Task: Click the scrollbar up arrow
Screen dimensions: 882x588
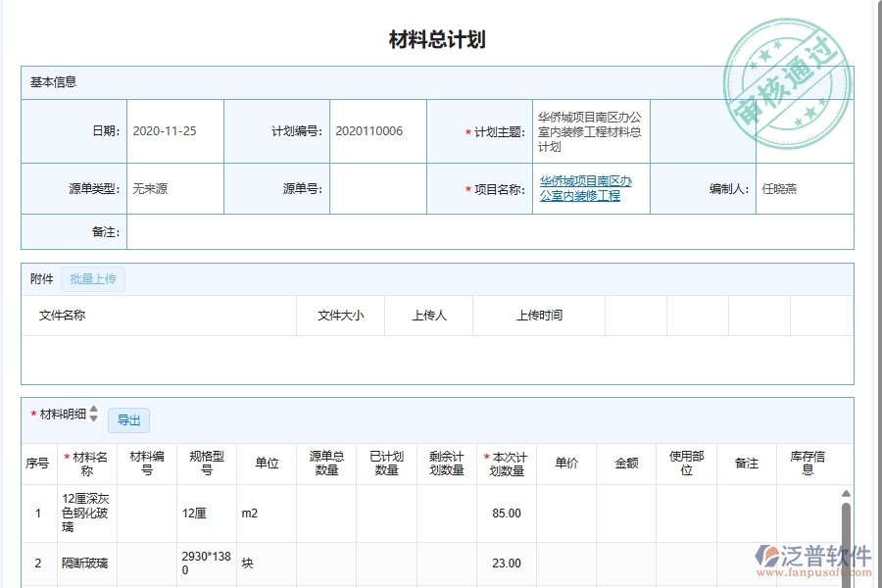Action: coord(848,493)
